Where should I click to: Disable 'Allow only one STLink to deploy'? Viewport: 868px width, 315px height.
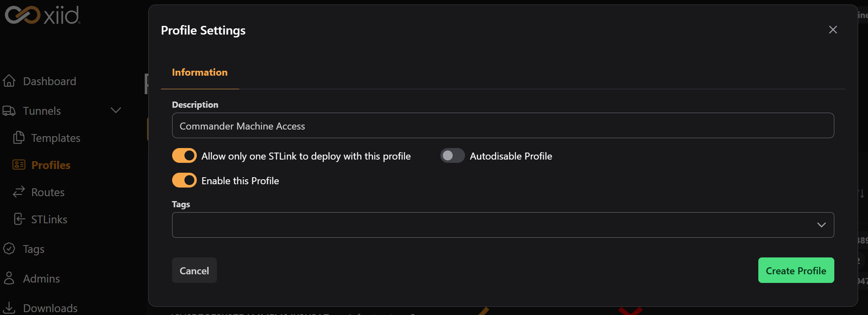pyautogui.click(x=184, y=155)
